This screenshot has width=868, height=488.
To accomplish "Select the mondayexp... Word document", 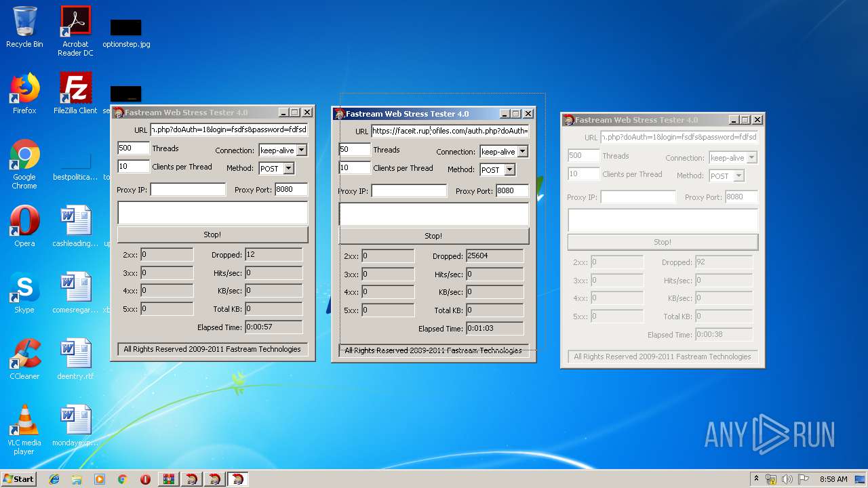I will (75, 426).
